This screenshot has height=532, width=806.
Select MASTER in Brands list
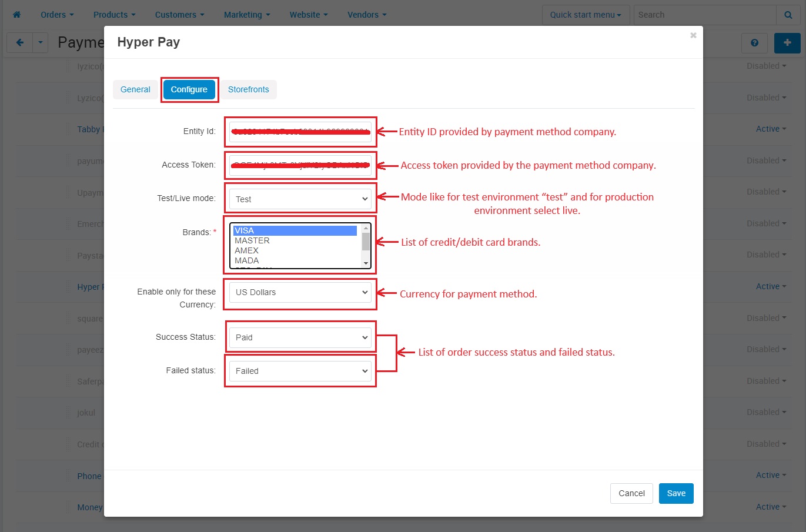coord(295,240)
